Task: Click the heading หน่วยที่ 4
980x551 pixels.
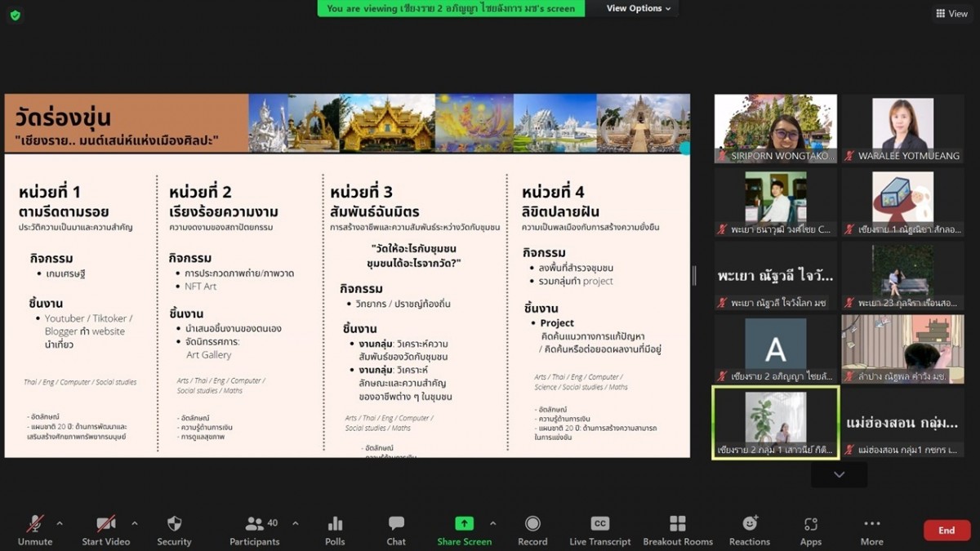Action: pyautogui.click(x=553, y=193)
